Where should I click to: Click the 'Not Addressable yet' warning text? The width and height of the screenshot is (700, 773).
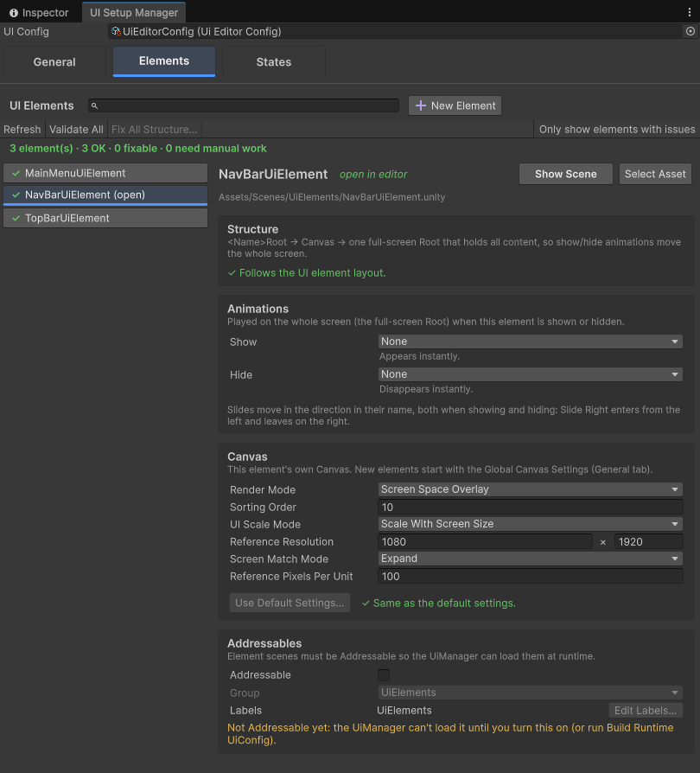[450, 734]
